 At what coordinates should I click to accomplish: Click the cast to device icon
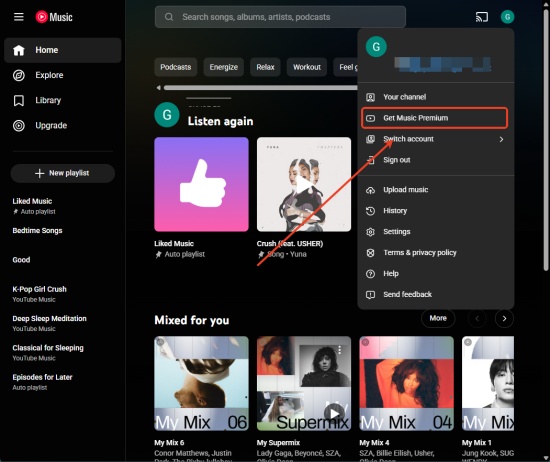click(482, 17)
